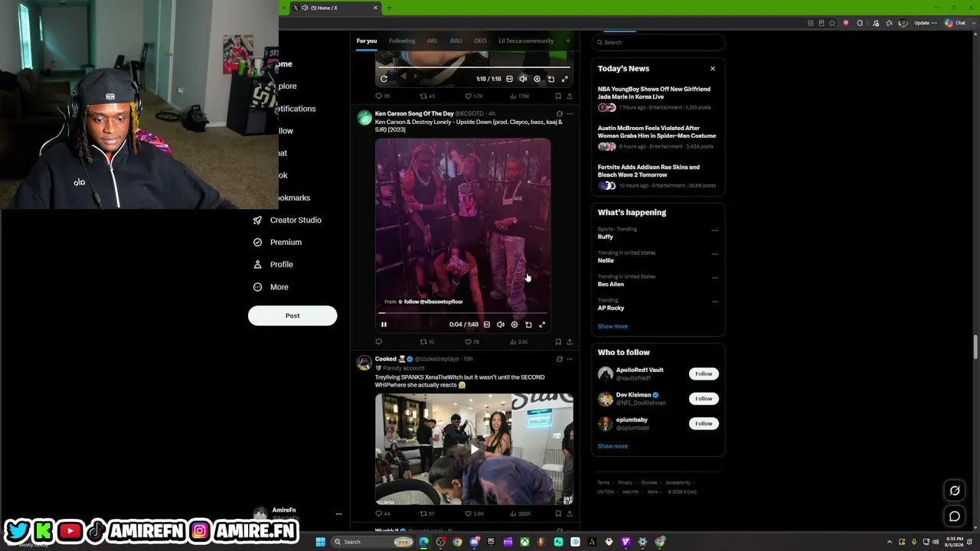
Task: Bookmark the Ken Carson Song Of The Day post
Action: tap(558, 342)
